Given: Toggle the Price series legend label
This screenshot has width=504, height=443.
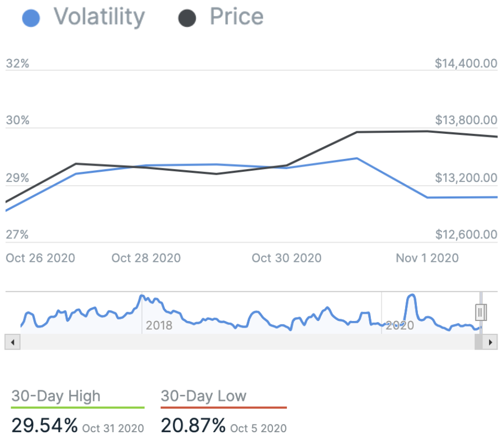Looking at the screenshot, I should (x=237, y=17).
